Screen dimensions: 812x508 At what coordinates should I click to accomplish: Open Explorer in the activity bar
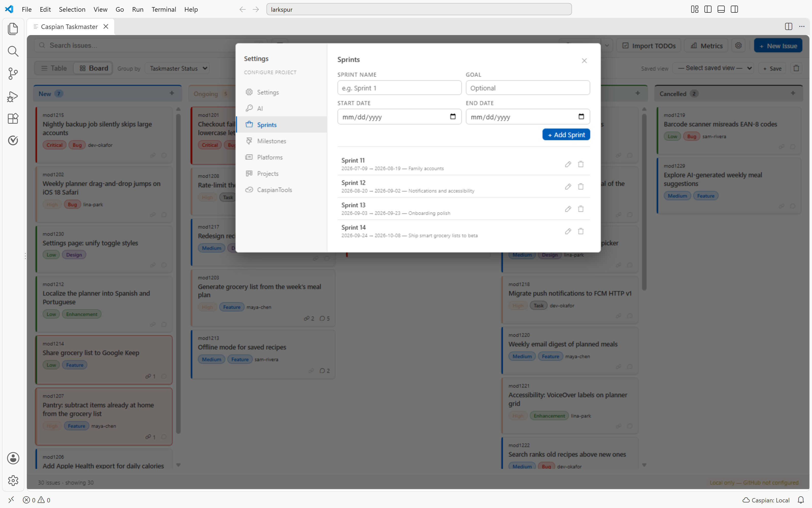click(x=13, y=29)
